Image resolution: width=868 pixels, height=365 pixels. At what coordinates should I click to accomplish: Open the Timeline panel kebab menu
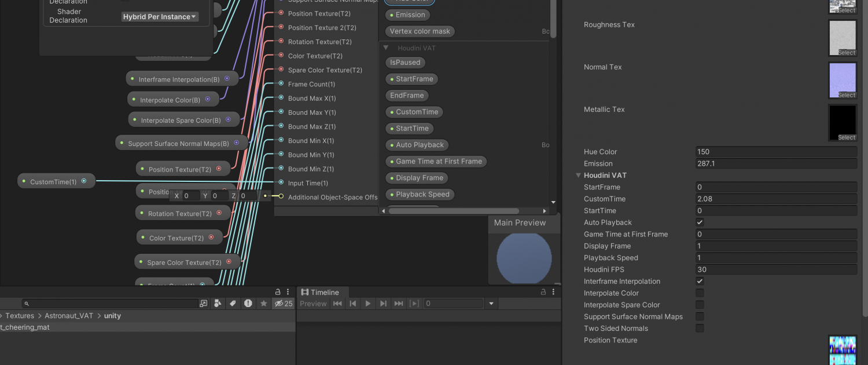[x=553, y=292]
